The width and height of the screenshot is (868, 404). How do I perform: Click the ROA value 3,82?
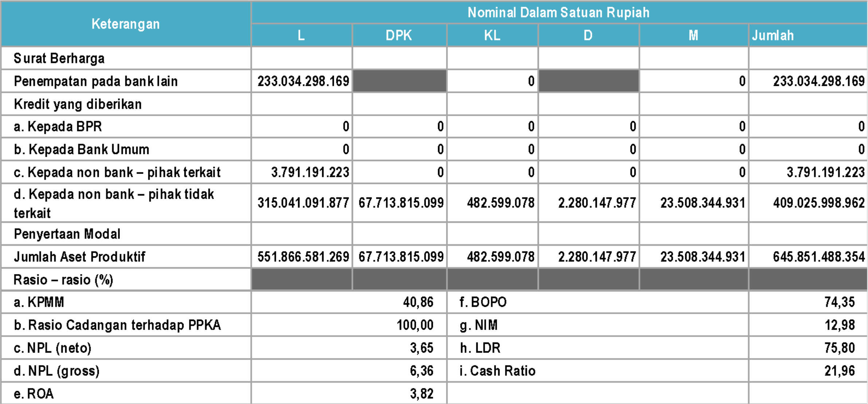click(421, 394)
